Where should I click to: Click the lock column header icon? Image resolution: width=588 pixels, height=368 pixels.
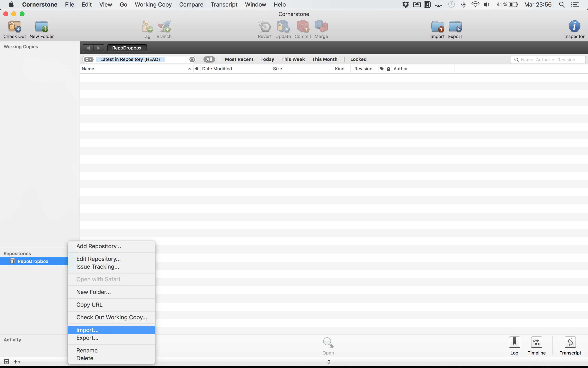tap(389, 69)
